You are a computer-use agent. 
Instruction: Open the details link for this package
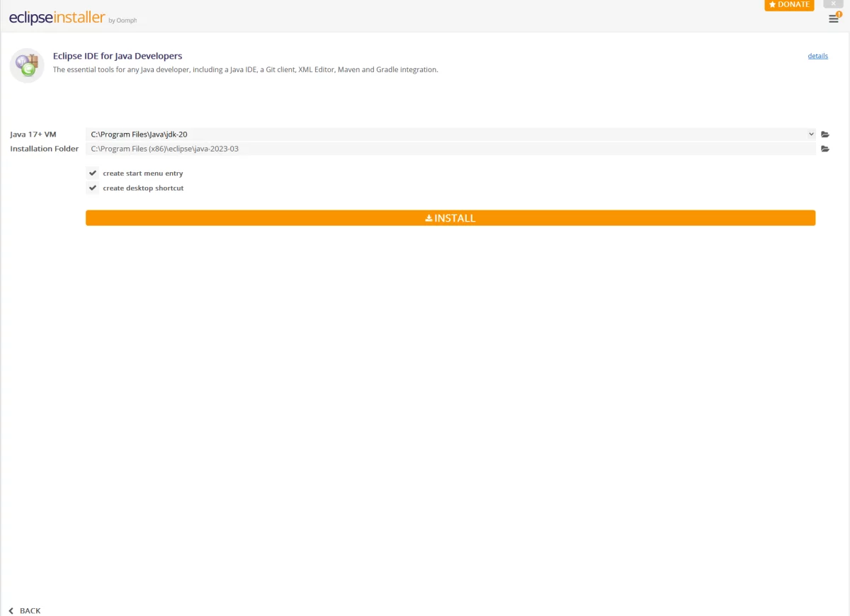(817, 56)
